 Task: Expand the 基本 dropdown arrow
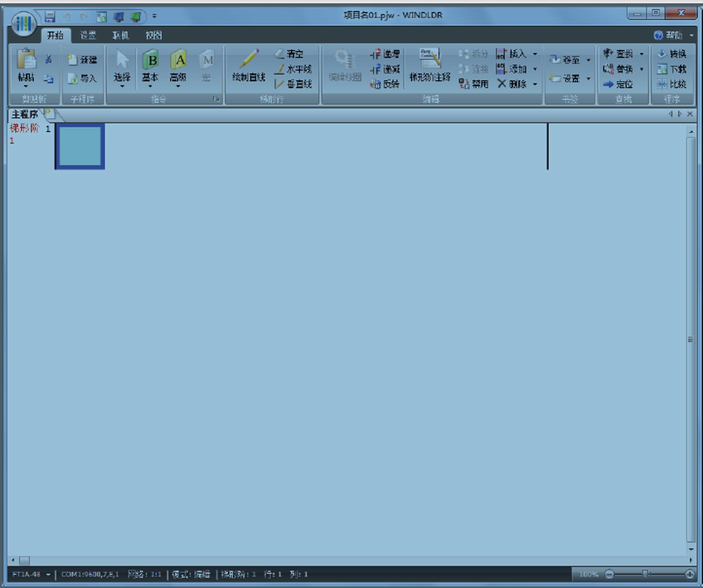pyautogui.click(x=150, y=86)
